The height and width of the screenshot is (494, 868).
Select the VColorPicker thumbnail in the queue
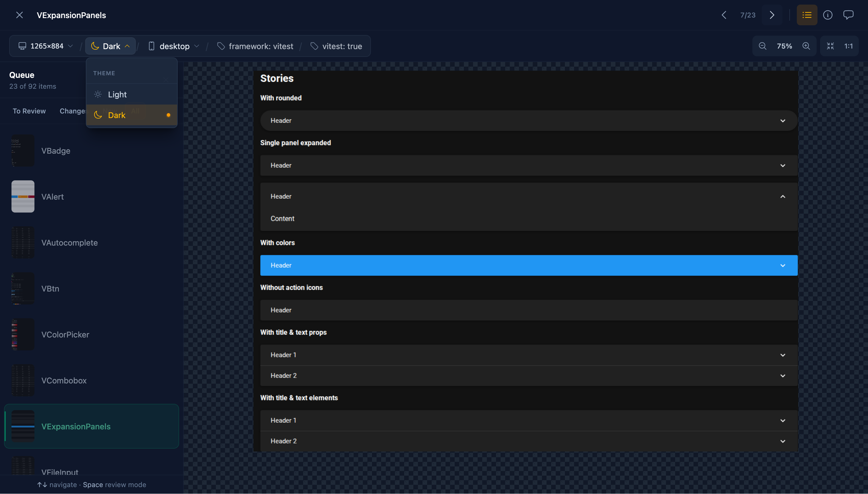tap(22, 334)
